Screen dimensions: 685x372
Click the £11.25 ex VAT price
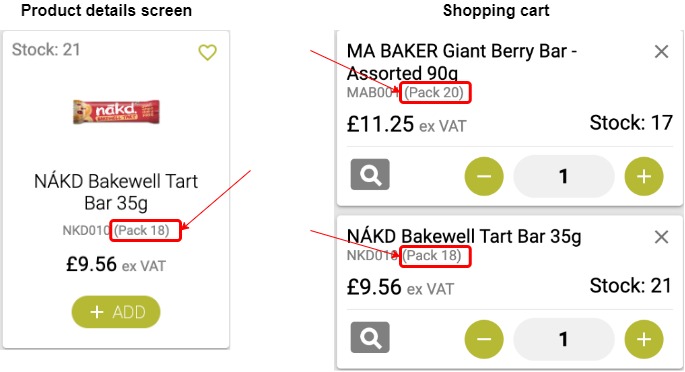[x=406, y=124]
